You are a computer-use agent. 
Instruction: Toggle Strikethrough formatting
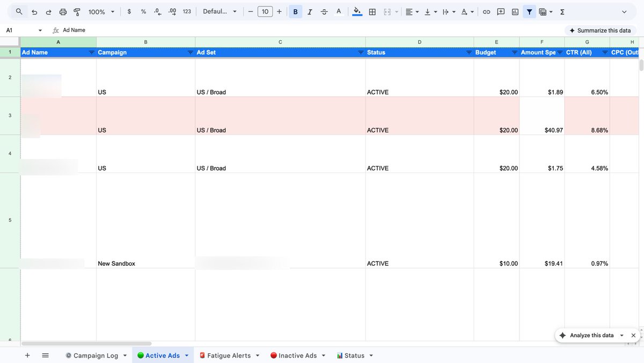pyautogui.click(x=324, y=11)
